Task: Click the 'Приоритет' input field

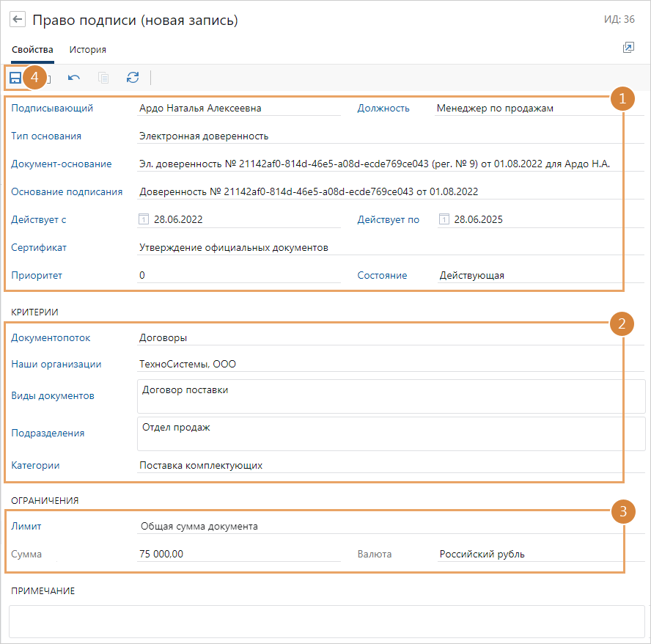Action: (x=238, y=276)
